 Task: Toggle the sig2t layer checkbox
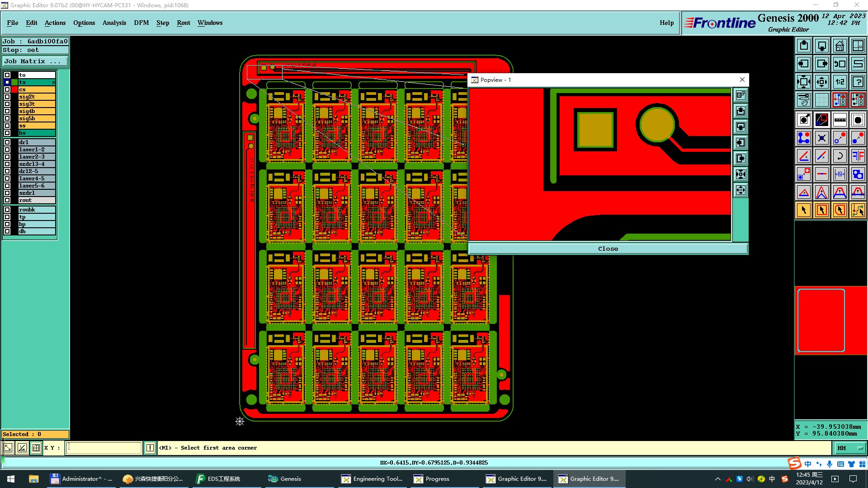tap(7, 97)
